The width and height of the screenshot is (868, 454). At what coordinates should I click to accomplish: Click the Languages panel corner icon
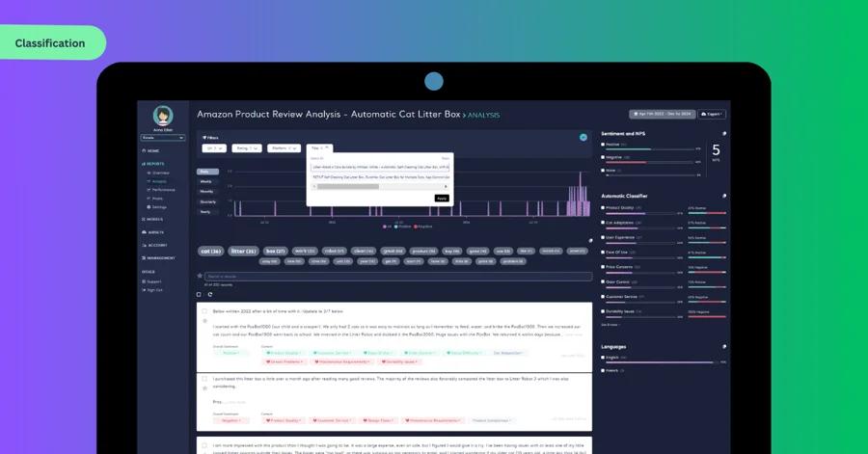click(x=723, y=347)
